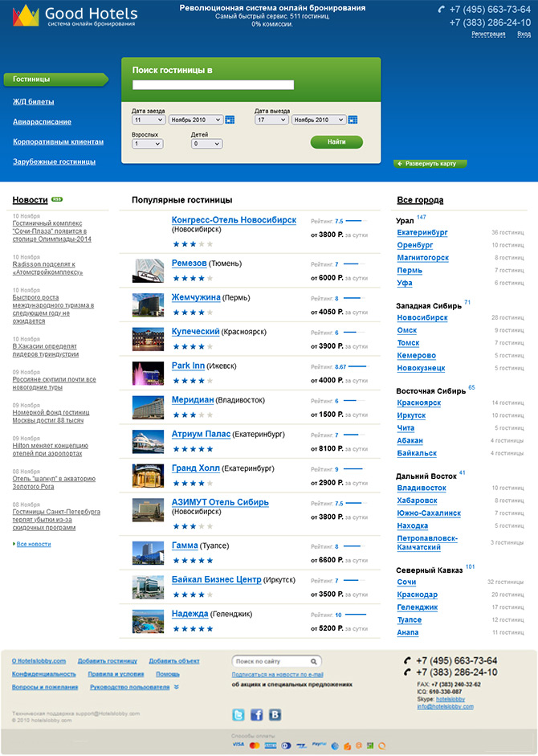Image resolution: width=538 pixels, height=756 pixels.
Task: Click the rating bar for Гранд Холл
Action: [353, 469]
